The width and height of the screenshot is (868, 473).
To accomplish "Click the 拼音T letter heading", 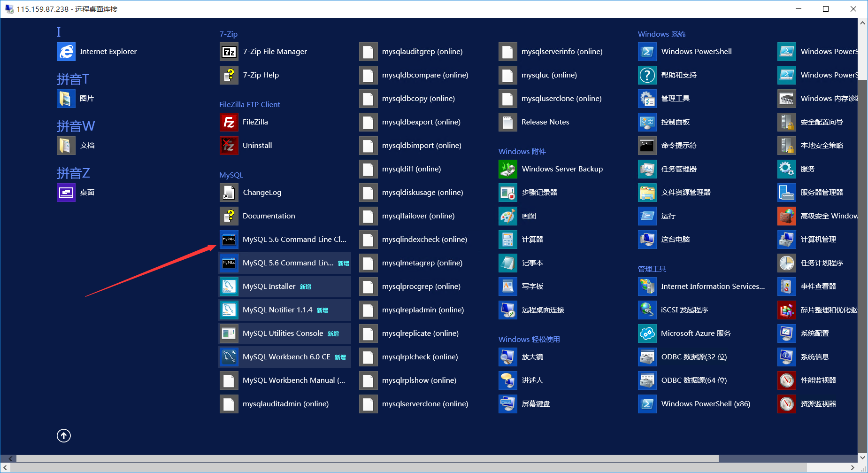I will pos(73,79).
